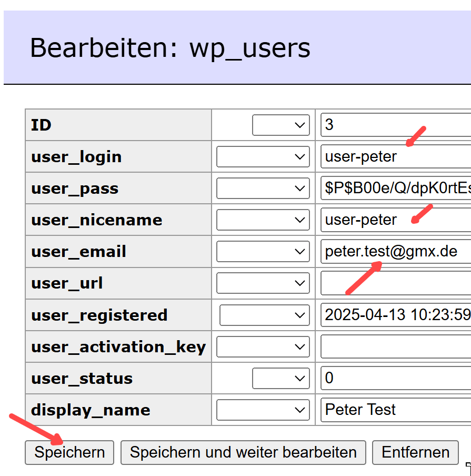This screenshot has height=476, width=471.
Task: Expand the user_nicename function dropdown
Action: pyautogui.click(x=263, y=220)
